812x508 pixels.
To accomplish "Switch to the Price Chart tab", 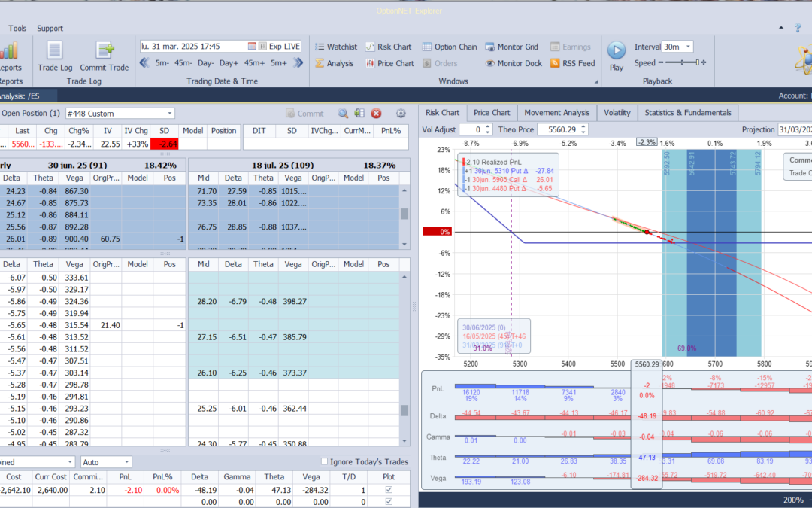I will pos(492,113).
